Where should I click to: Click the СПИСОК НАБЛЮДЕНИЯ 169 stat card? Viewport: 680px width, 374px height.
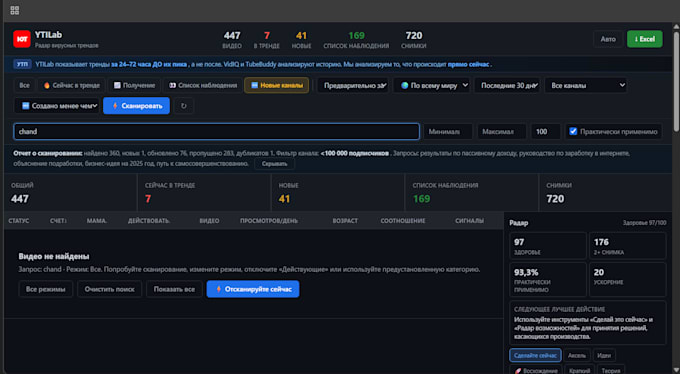click(472, 193)
